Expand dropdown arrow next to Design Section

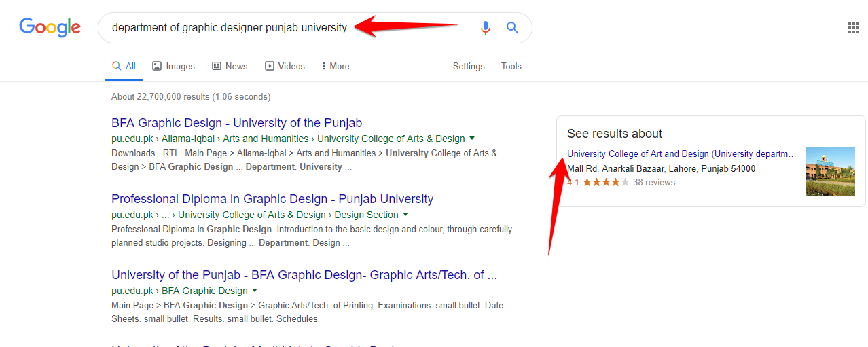click(405, 215)
